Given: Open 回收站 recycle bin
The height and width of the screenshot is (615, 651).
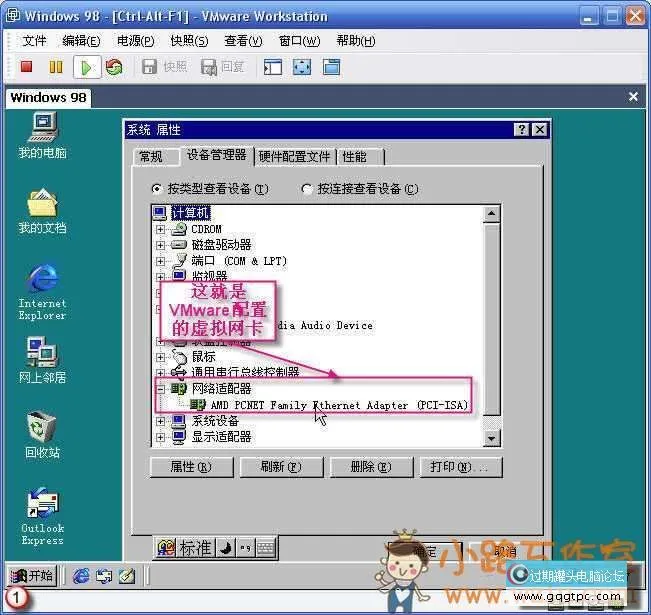Looking at the screenshot, I should [42, 434].
